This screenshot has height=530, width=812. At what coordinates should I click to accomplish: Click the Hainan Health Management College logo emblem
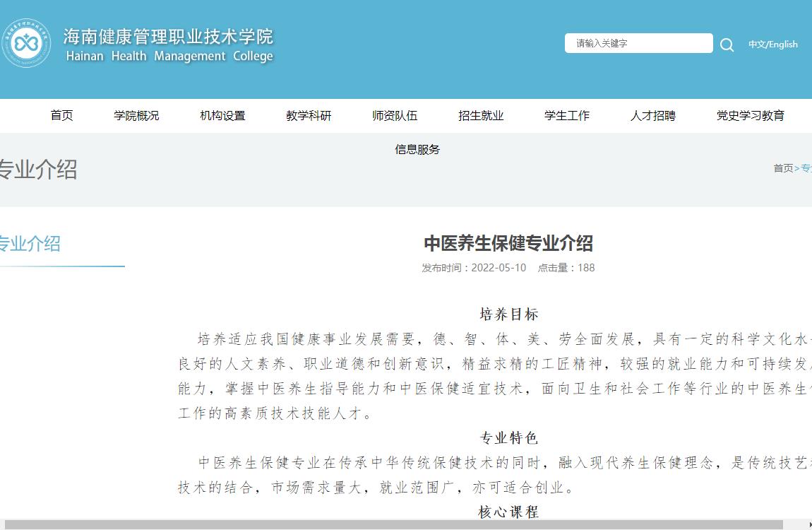(x=26, y=43)
